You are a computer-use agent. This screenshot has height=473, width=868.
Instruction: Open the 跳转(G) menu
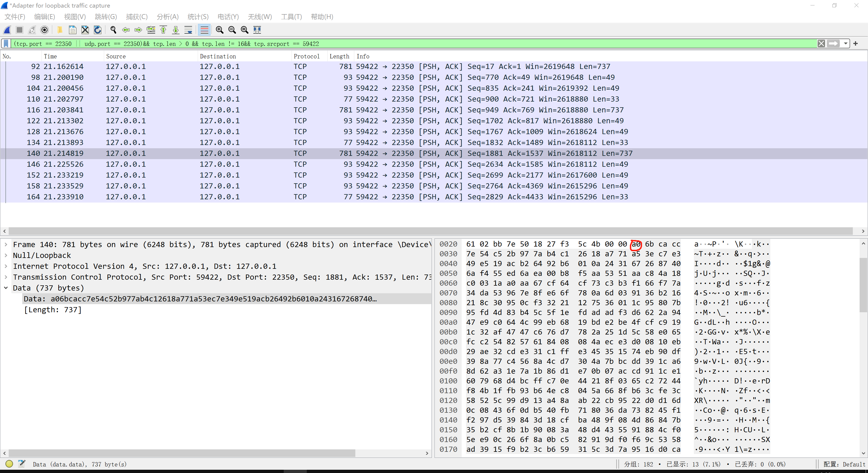106,17
